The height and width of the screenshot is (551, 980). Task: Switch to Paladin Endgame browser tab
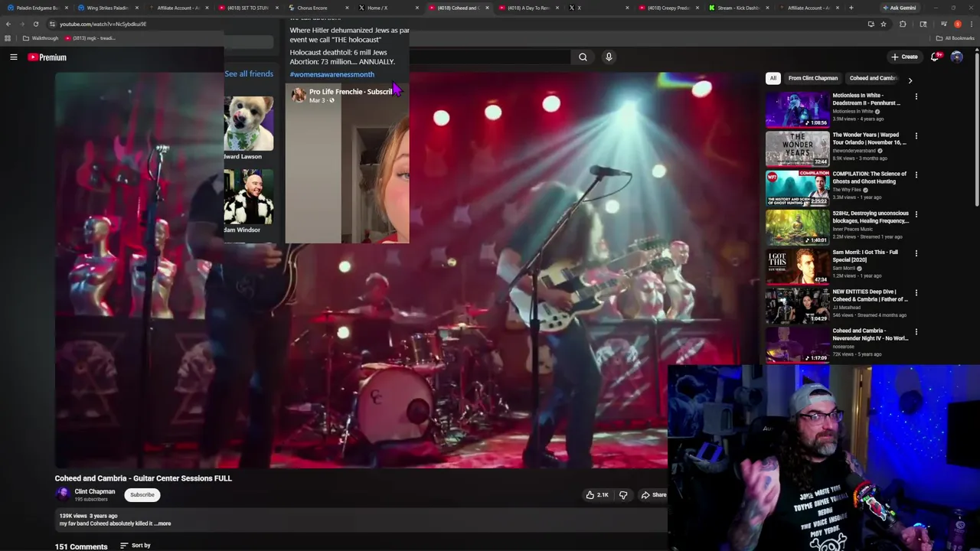37,8
